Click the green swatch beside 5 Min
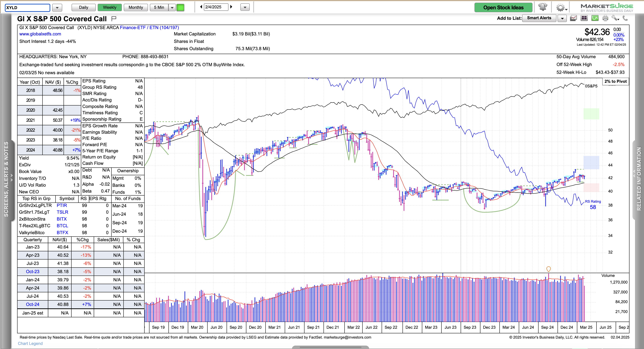This screenshot has height=349, width=644. (180, 7)
